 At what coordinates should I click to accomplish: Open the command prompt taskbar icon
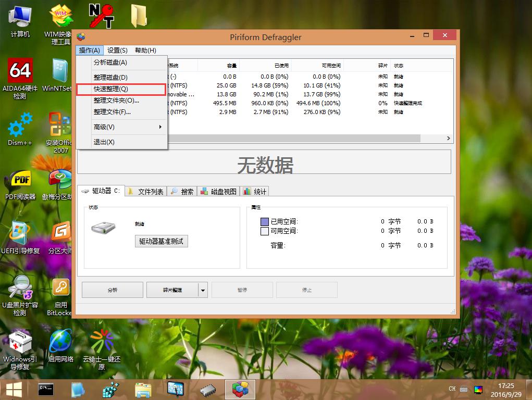coord(46,389)
